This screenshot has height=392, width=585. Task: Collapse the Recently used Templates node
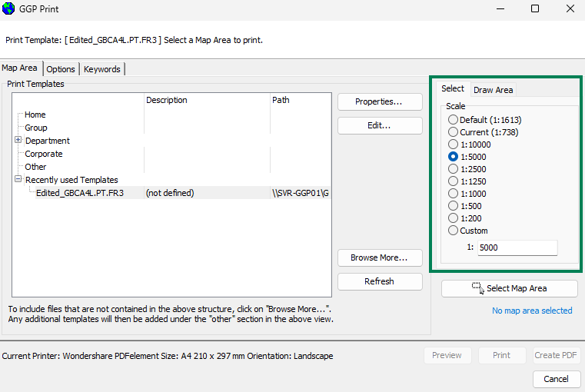pos(18,179)
